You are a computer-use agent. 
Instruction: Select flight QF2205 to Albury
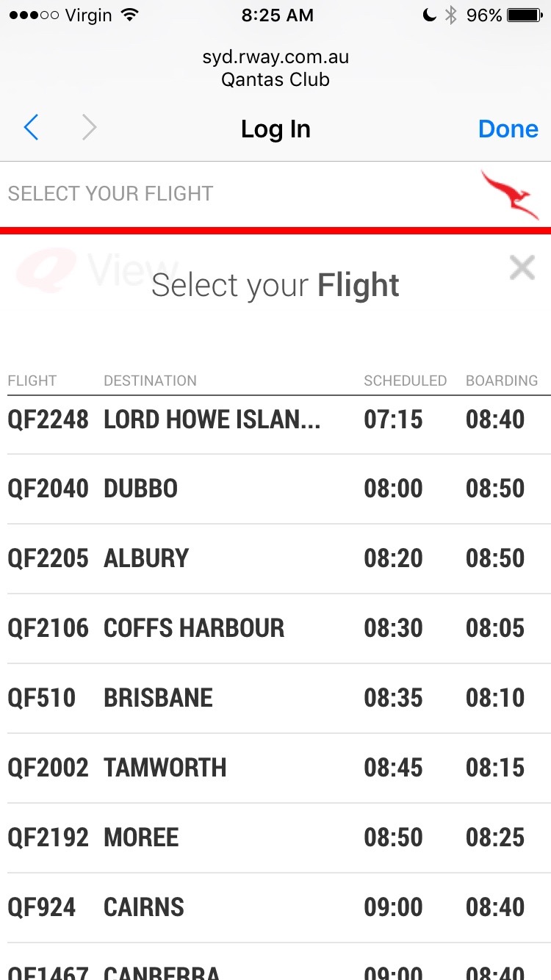[x=275, y=558]
